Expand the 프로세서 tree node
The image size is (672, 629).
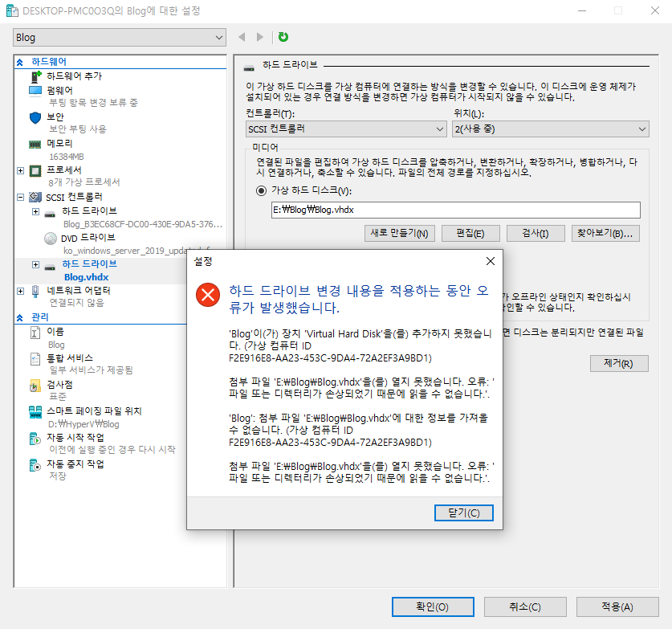[x=20, y=170]
